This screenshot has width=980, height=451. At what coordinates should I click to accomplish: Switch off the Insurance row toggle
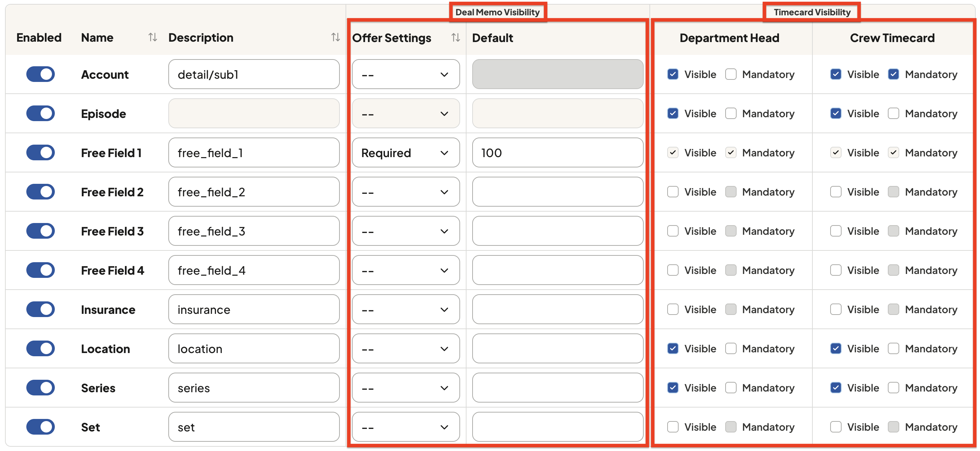40,309
